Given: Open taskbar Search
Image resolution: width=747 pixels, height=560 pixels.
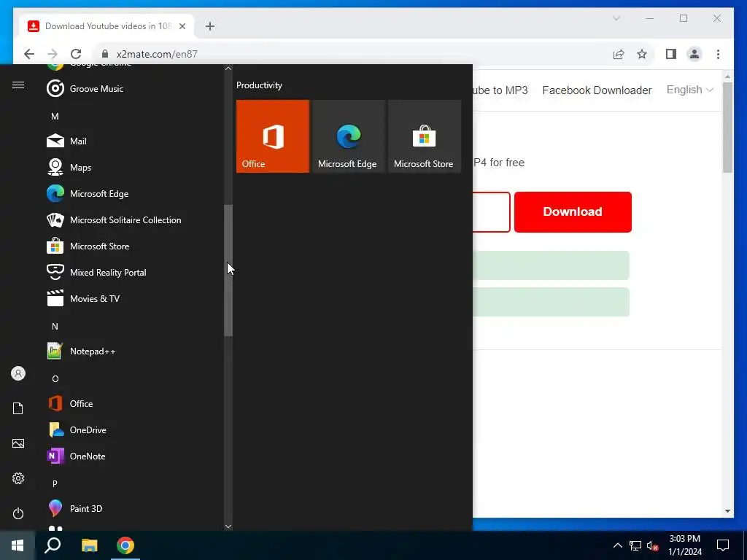Looking at the screenshot, I should tap(53, 545).
